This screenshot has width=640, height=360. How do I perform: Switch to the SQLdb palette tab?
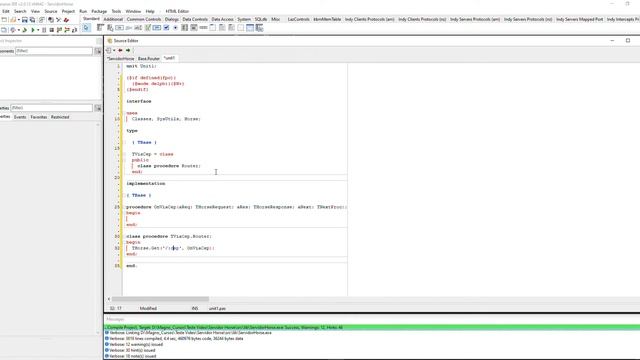pos(261,19)
